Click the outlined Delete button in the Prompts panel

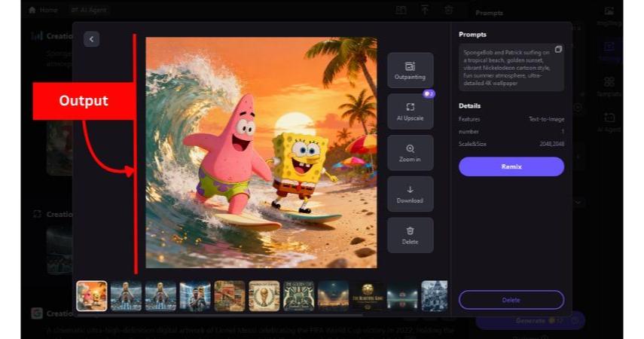511,300
